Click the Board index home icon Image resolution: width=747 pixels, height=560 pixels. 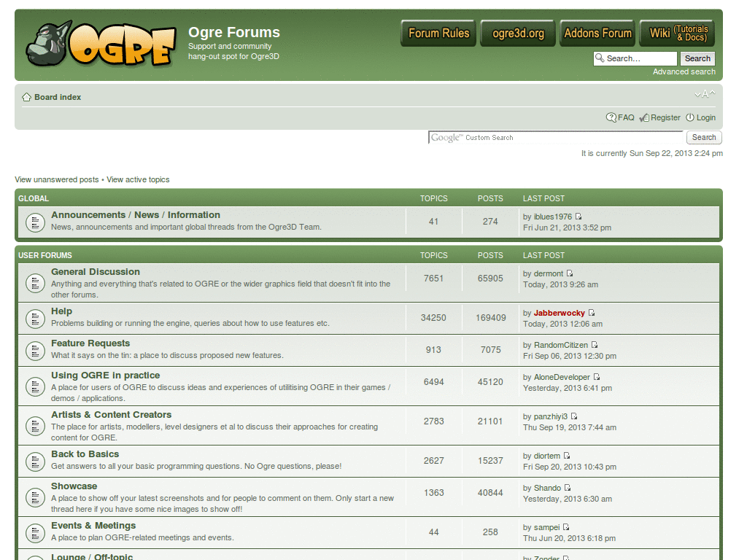coord(27,97)
